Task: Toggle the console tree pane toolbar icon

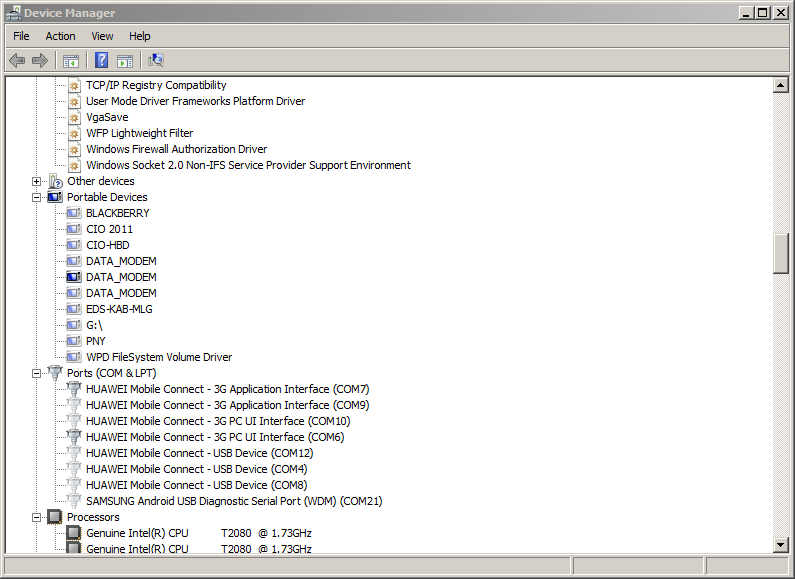Action: 70,61
